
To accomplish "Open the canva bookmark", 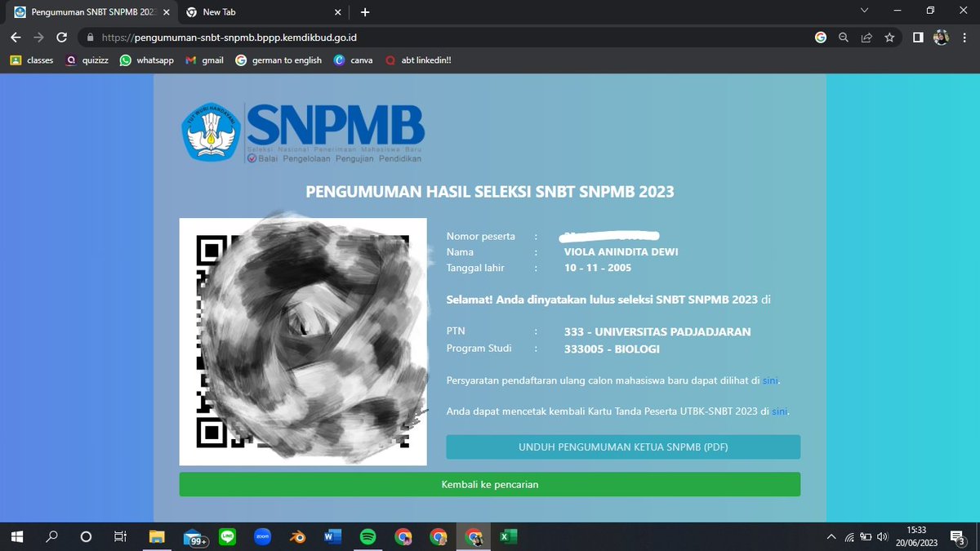I will coord(353,60).
